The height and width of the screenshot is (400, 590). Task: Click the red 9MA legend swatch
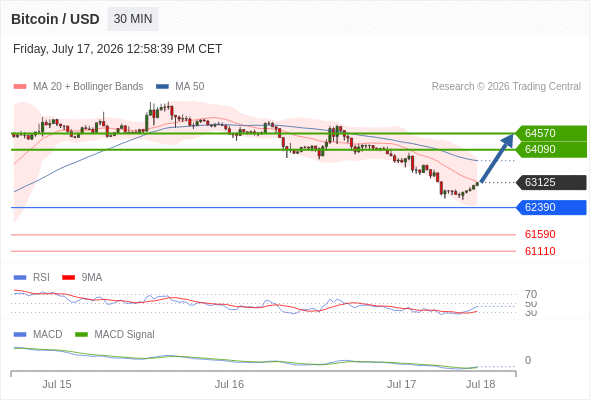68,278
